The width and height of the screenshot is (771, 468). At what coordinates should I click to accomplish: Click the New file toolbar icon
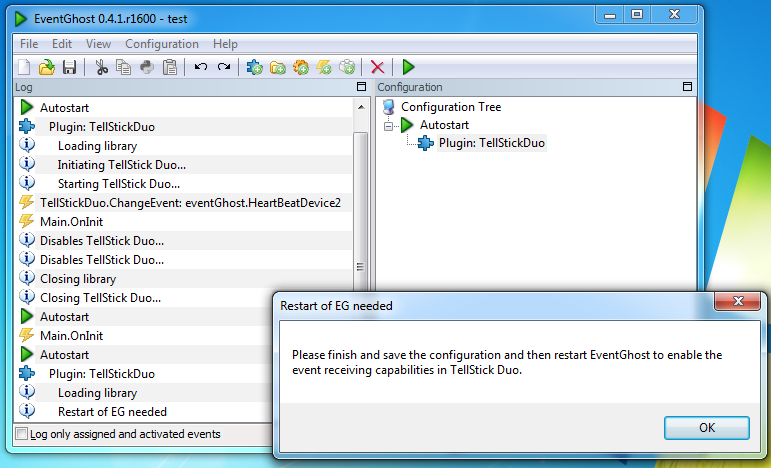24,67
